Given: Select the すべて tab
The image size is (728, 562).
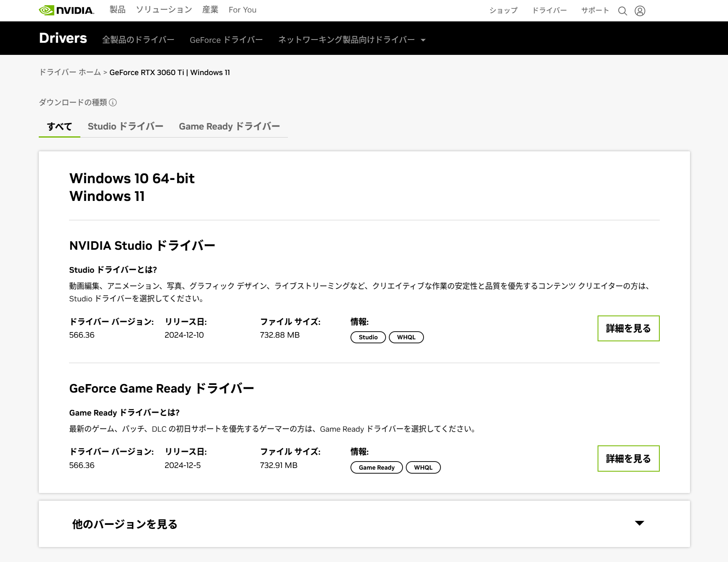Looking at the screenshot, I should point(59,127).
